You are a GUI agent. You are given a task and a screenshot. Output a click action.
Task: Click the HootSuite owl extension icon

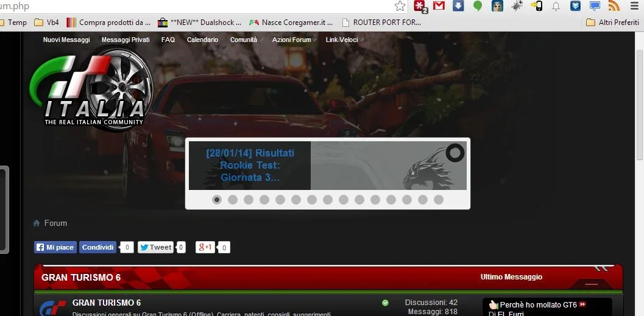pyautogui.click(x=497, y=5)
